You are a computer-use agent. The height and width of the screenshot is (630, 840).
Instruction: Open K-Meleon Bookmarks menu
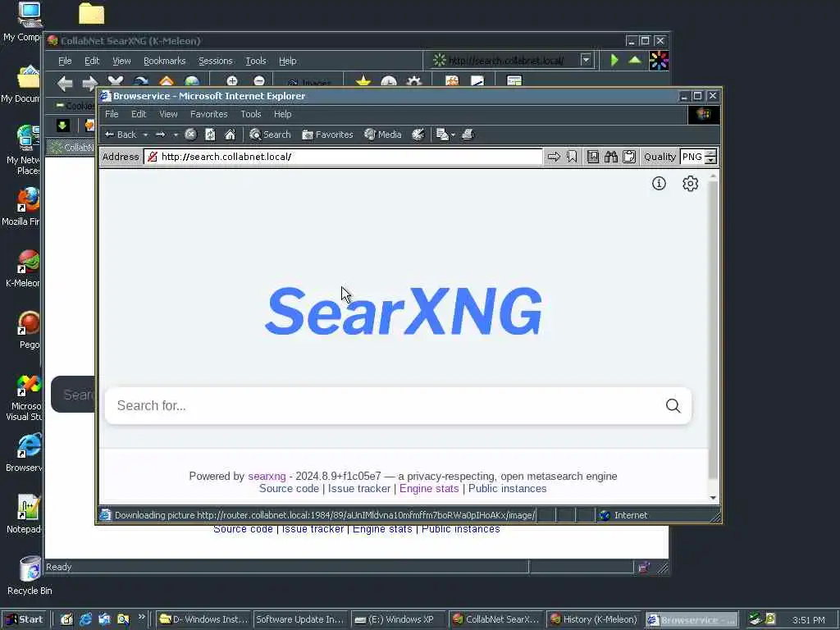164,61
